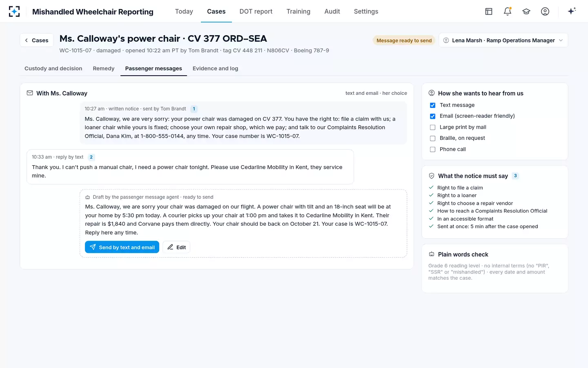Click reference badge 3 by What the notice must say
Viewport: 588px width, 368px height.
515,176
